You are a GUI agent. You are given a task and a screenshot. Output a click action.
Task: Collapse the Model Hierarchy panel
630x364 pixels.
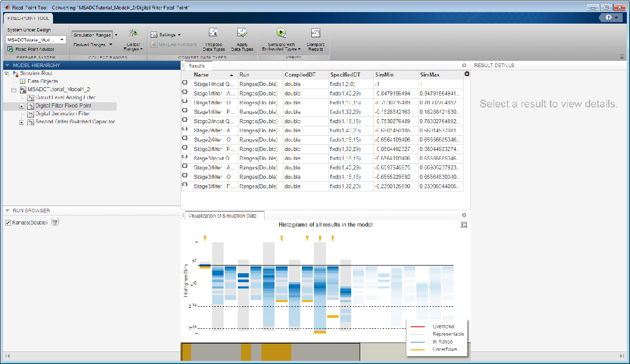point(6,65)
